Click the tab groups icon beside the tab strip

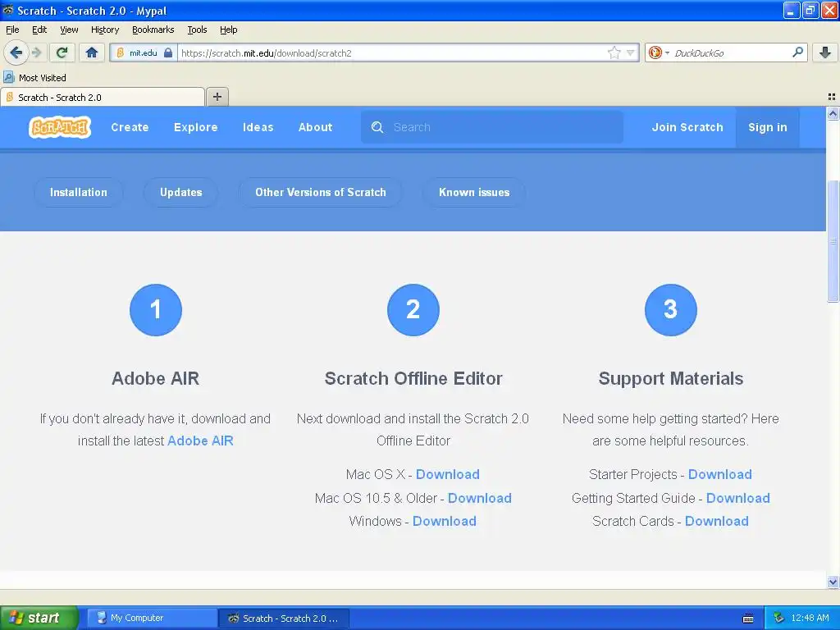(832, 97)
